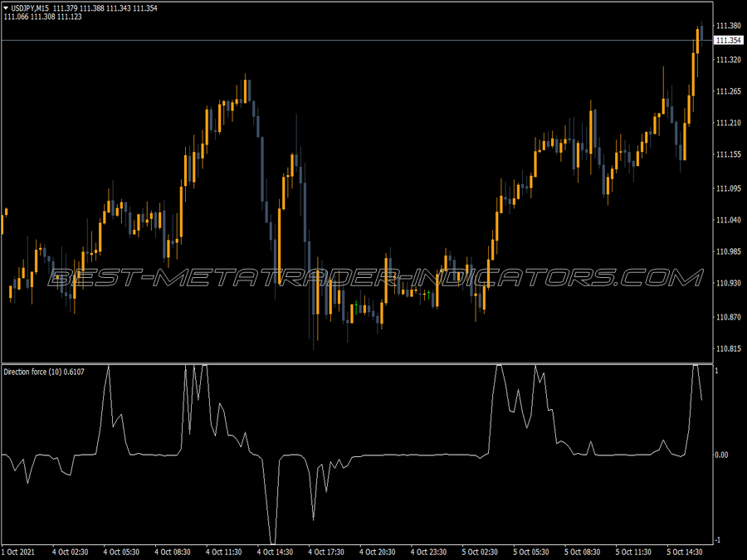Click the 5 Oct 11:30 time label

pos(633,553)
